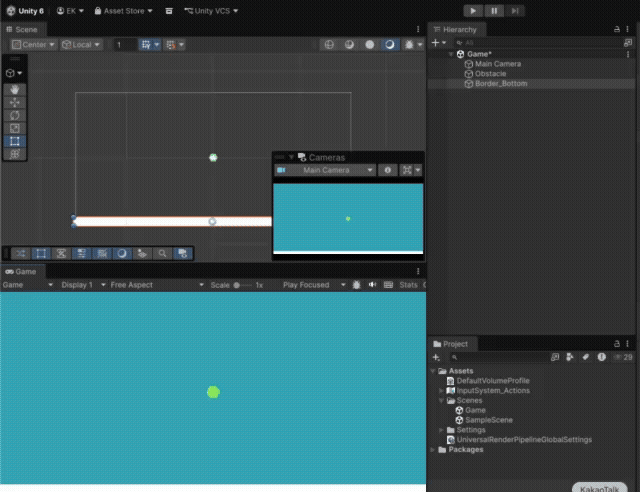
Task: Click the camera frame button in Cameras overlay
Action: point(407,170)
